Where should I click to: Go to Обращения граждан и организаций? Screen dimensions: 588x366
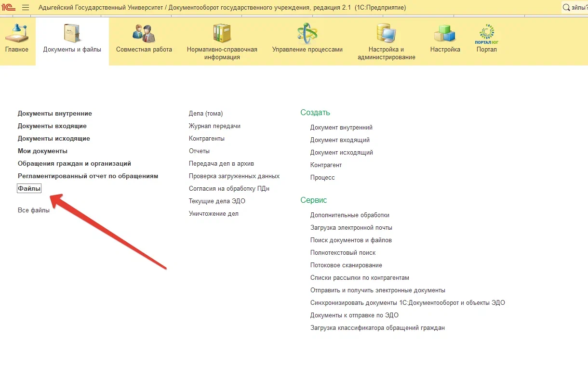tap(74, 164)
